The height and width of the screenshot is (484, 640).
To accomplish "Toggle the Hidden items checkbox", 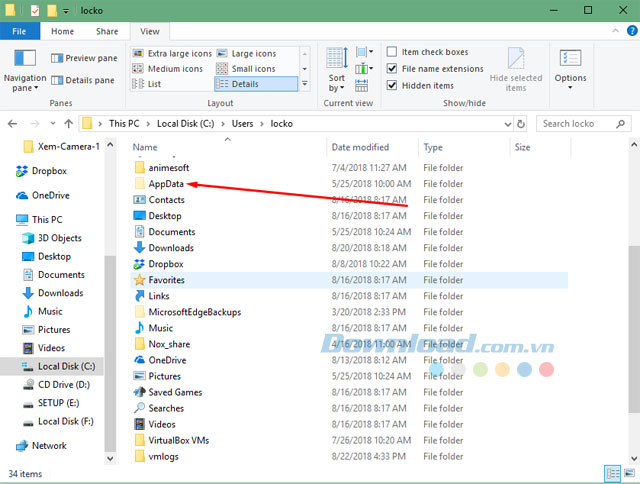I will [393, 86].
